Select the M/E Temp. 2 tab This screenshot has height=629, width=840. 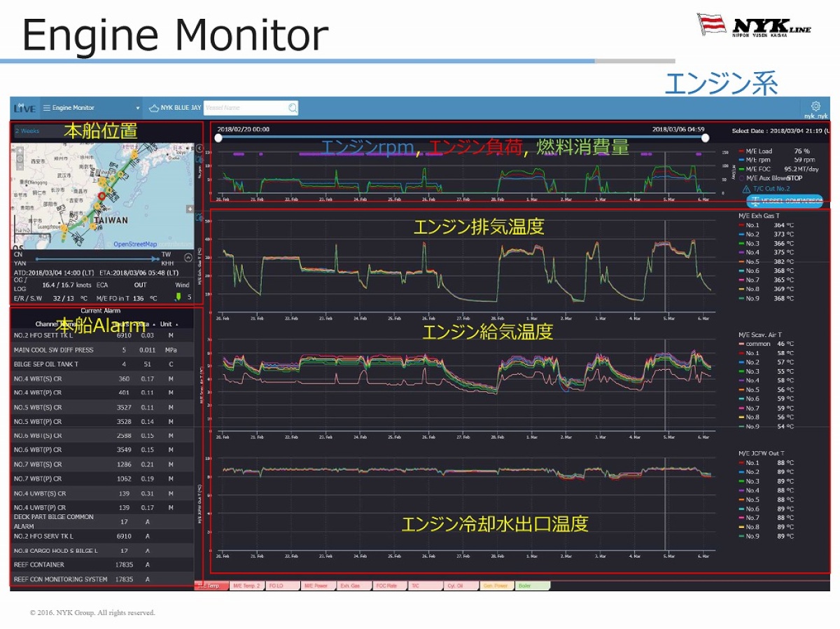click(x=246, y=586)
